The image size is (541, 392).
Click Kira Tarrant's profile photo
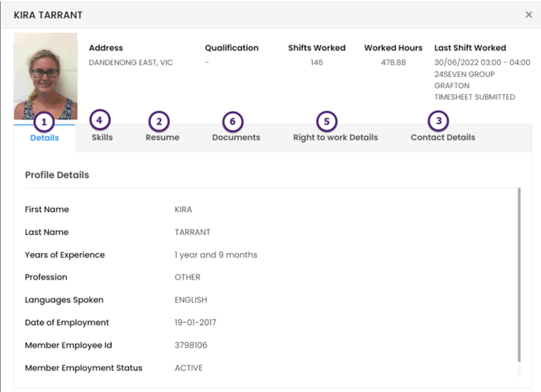tap(46, 76)
